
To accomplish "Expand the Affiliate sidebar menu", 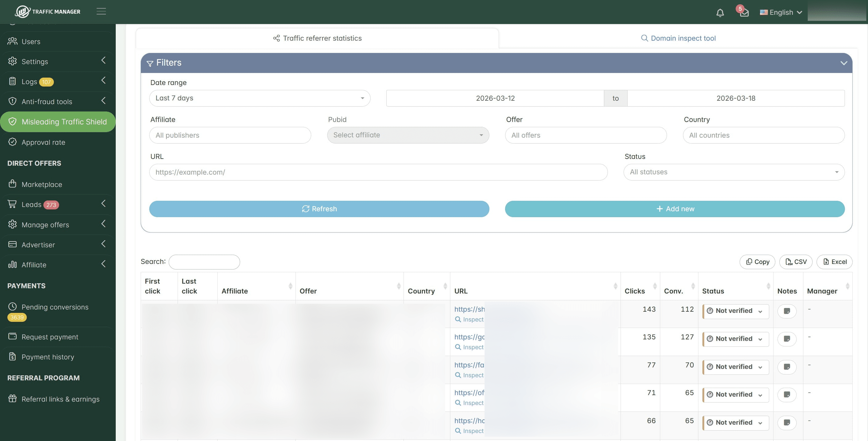I will click(x=58, y=265).
